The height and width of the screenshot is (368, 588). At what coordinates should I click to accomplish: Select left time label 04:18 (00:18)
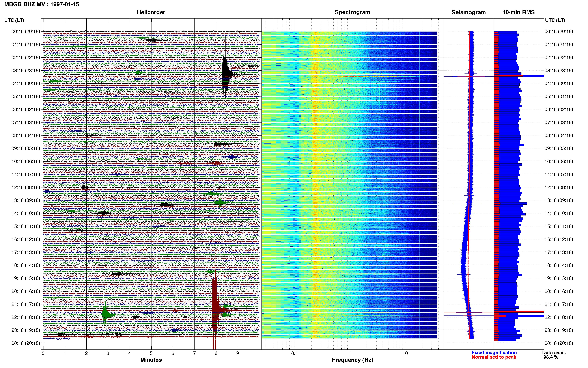pyautogui.click(x=26, y=83)
